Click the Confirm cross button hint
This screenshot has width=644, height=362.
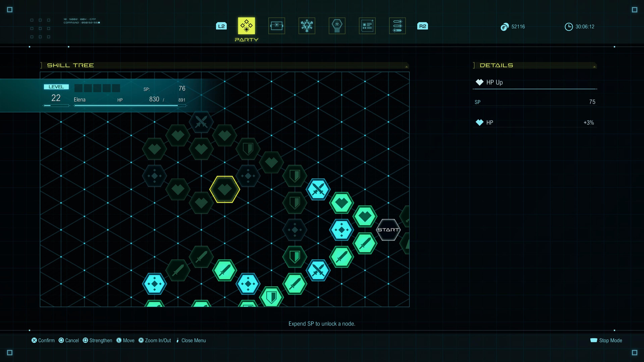(43, 340)
